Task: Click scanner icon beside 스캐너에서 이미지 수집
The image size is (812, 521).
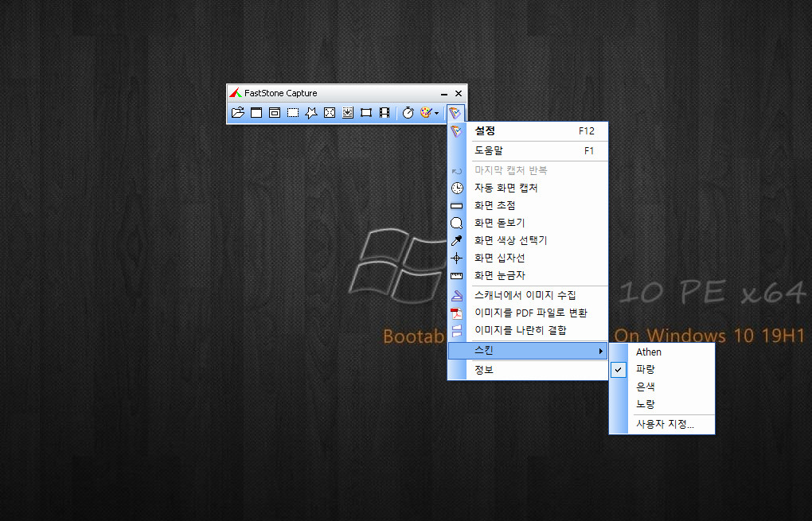Action: pos(457,296)
